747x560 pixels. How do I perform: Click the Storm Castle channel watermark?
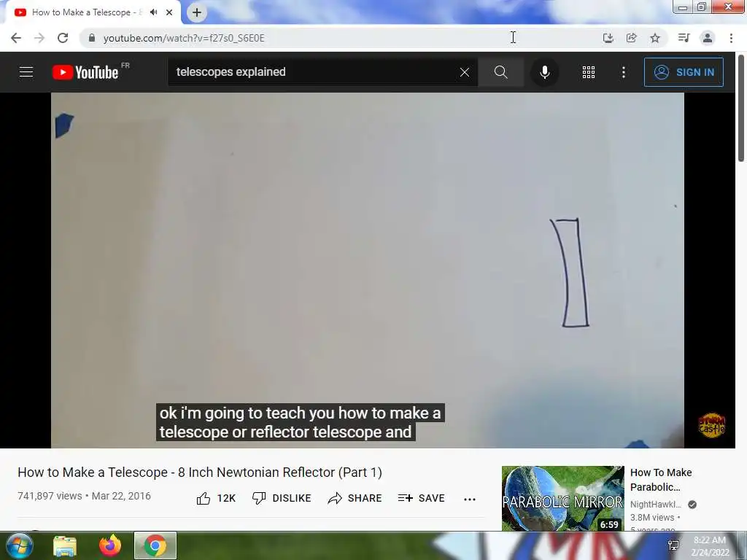click(x=712, y=425)
